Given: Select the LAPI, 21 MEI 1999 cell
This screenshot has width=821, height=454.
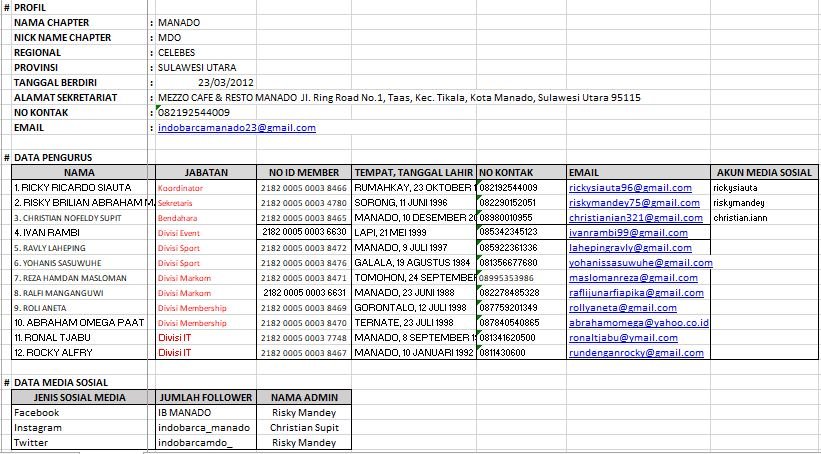Looking at the screenshot, I should [x=414, y=232].
